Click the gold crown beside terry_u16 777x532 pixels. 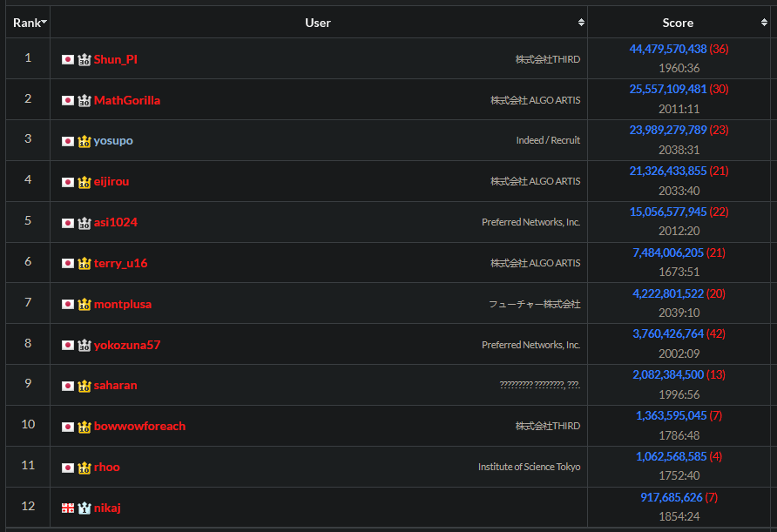click(84, 263)
